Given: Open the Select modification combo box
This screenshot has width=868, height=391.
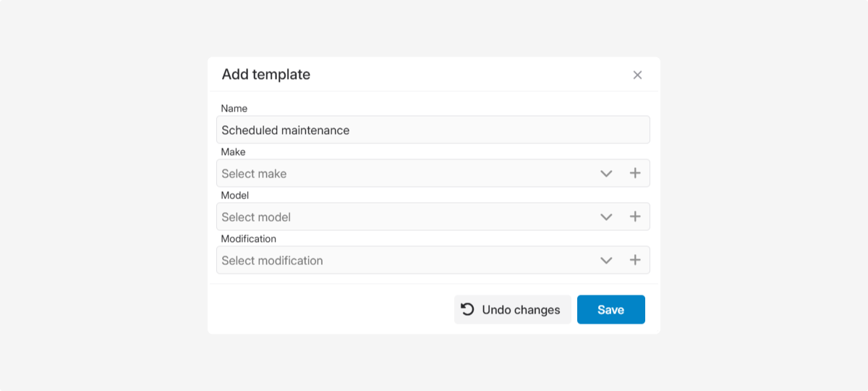Looking at the screenshot, I should click(405, 261).
